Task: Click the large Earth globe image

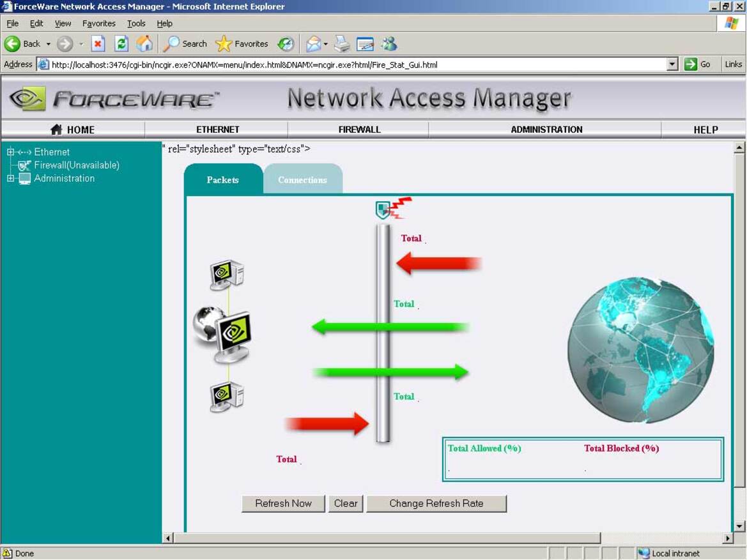Action: (641, 350)
